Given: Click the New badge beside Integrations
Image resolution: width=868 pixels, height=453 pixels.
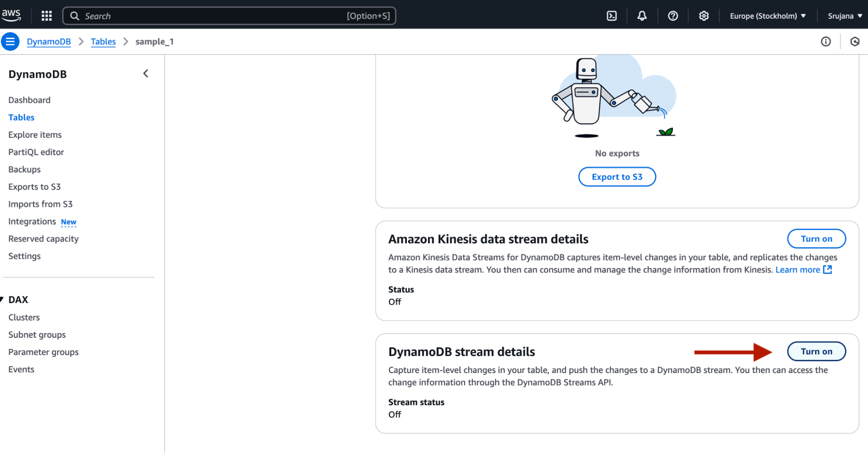Looking at the screenshot, I should tap(69, 222).
